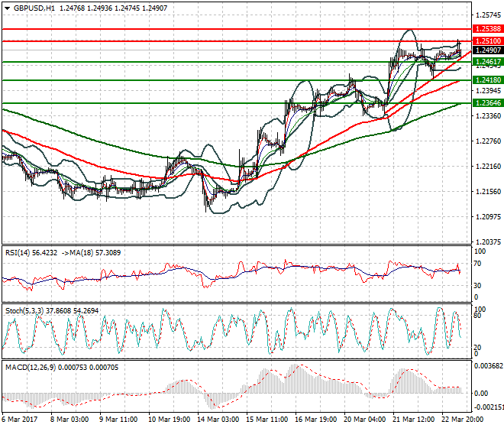Screen dimensions: 504x428
Task: Click the 14 Mar 03:00 time label
Action: coord(218,420)
